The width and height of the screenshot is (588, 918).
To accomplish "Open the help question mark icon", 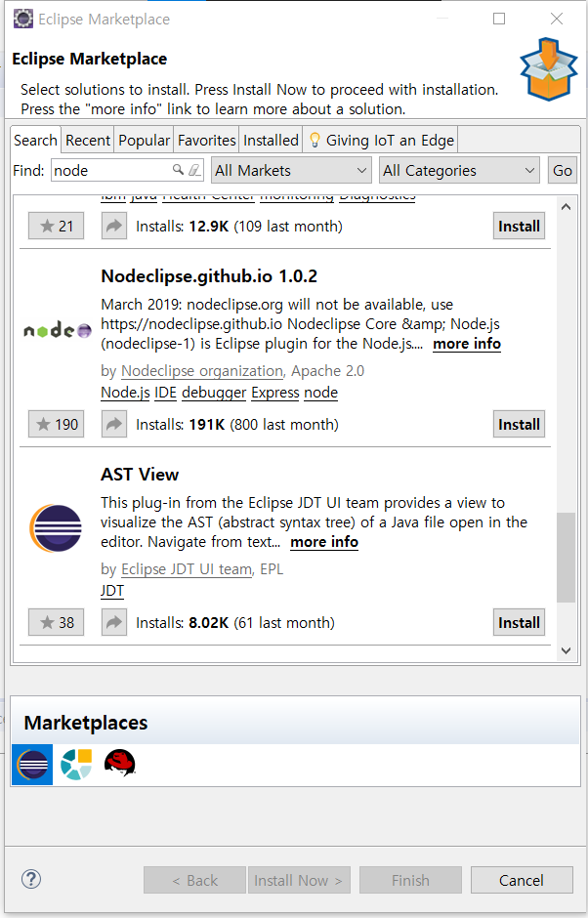I will (31, 879).
